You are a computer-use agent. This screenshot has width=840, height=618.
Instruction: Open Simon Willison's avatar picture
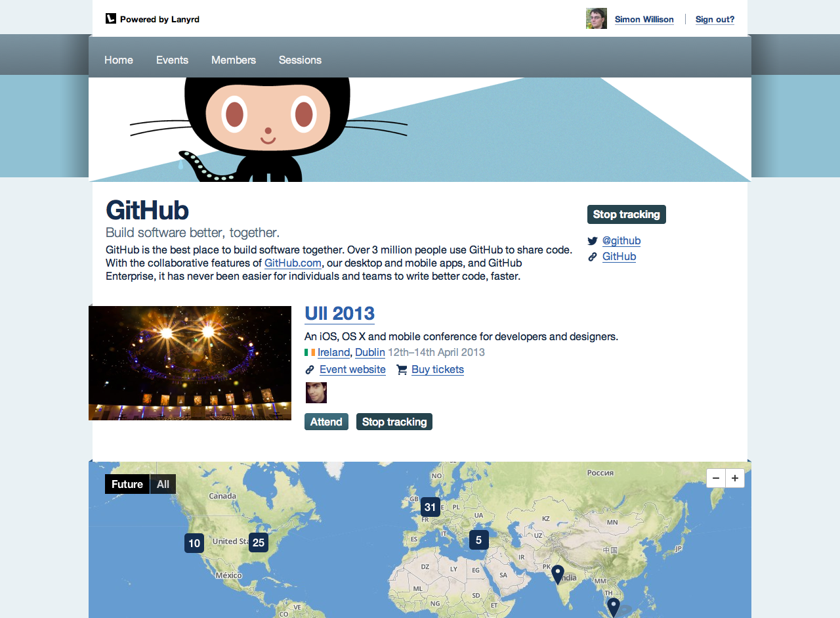[x=597, y=18]
